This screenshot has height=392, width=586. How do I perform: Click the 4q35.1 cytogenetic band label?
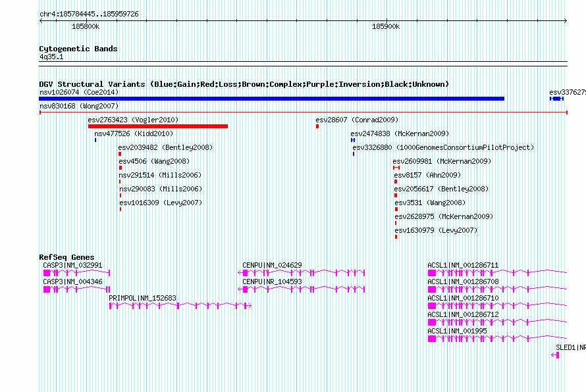[x=51, y=57]
